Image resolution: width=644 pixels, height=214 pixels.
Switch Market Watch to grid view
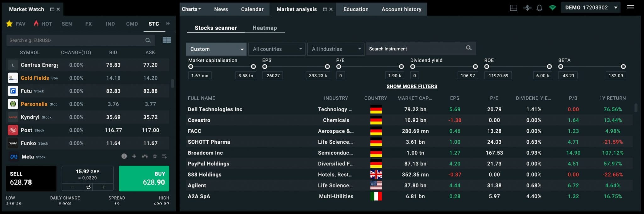point(167,40)
